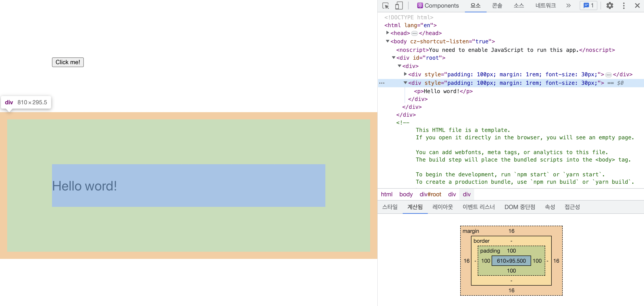This screenshot has height=306, width=644.
Task: Click the left margin value 16
Action: (467, 260)
